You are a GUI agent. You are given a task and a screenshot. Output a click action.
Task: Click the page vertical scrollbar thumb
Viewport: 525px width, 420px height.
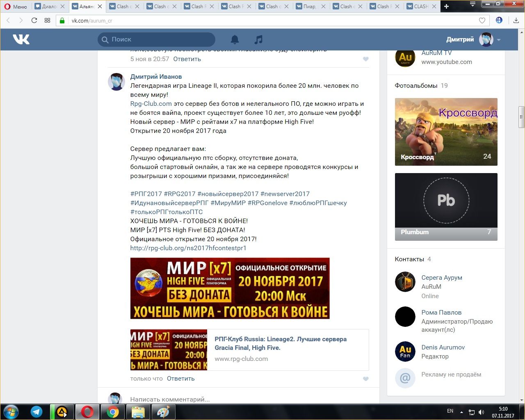pyautogui.click(x=521, y=117)
